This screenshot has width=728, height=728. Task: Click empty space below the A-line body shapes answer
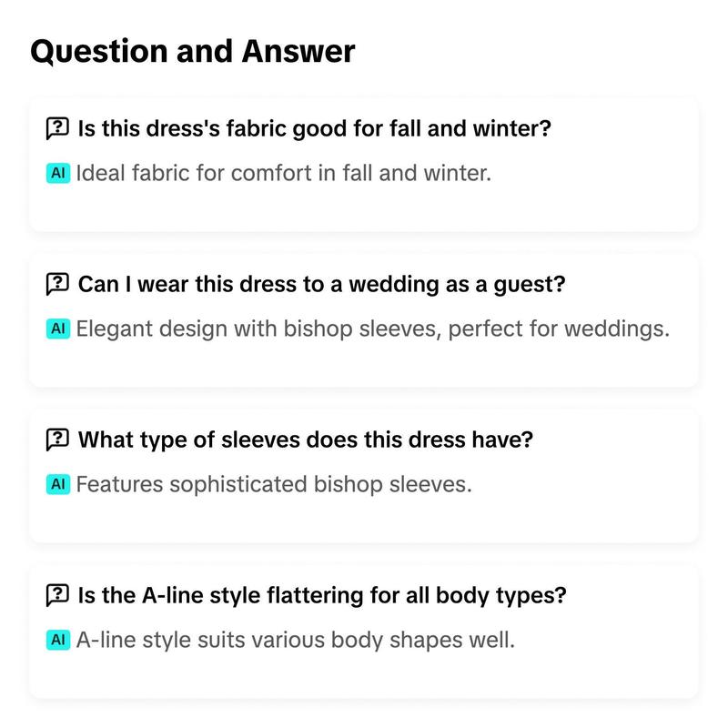coord(363,674)
